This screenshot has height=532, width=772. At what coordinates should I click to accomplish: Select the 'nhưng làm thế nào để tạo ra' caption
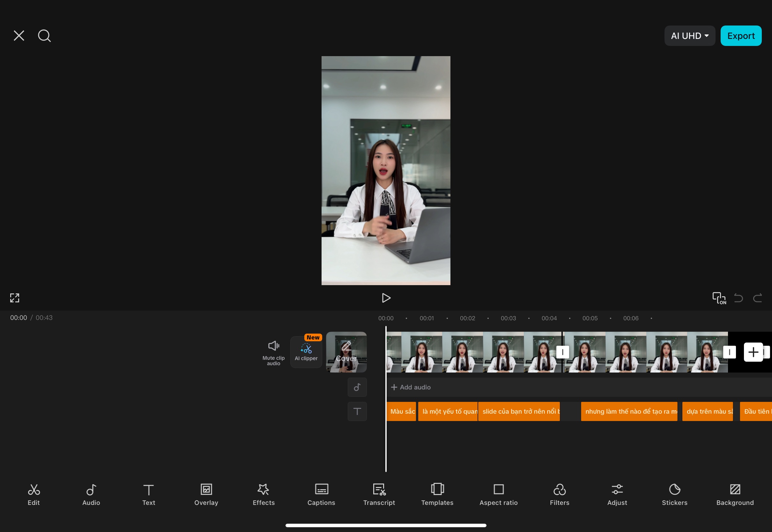click(629, 411)
